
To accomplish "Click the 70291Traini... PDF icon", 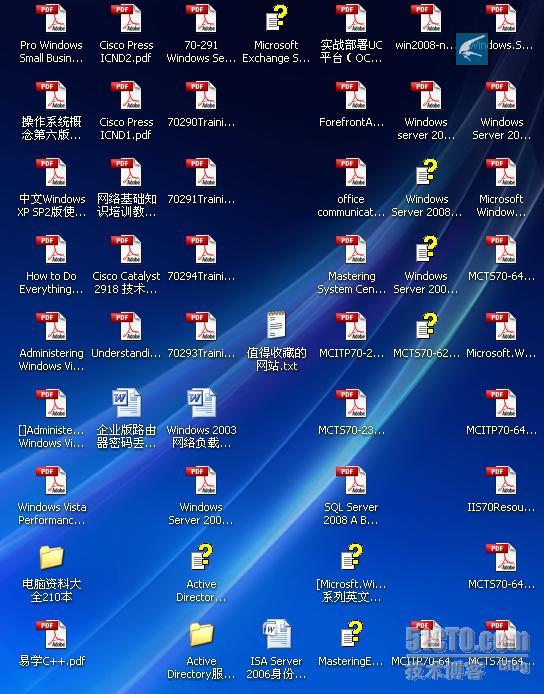I will tap(201, 173).
